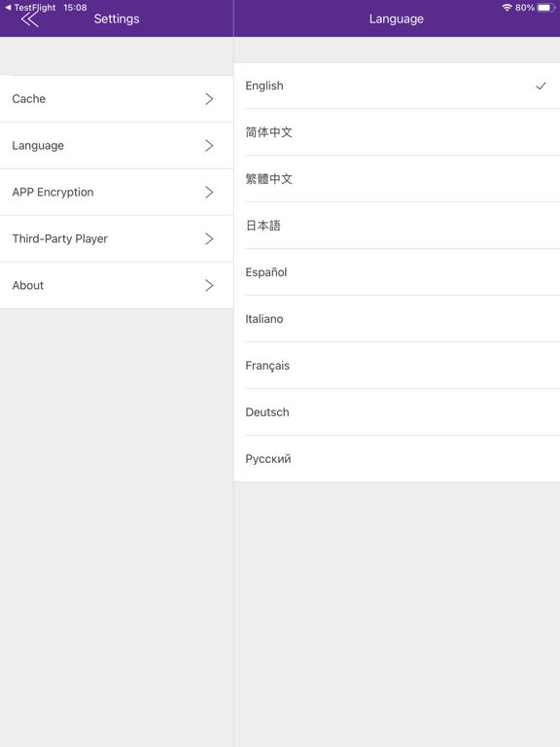This screenshot has height=747, width=560.
Task: Return to TestFlight via status bar
Action: point(30,7)
